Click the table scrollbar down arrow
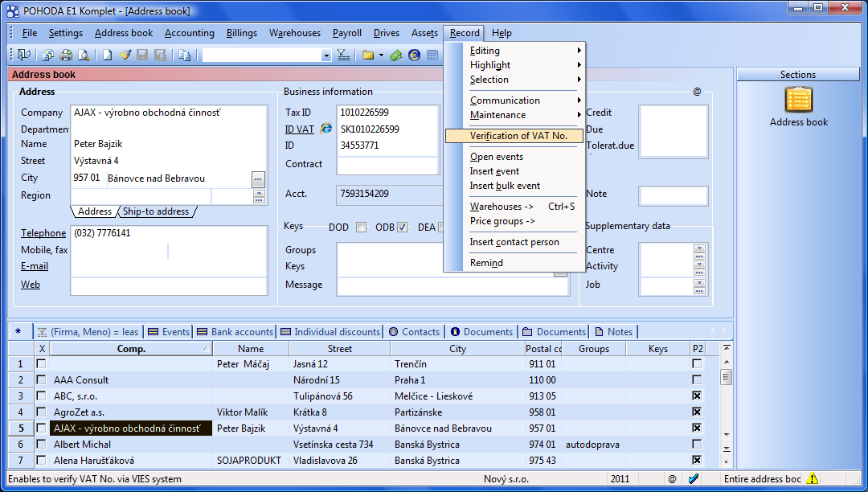 [726, 435]
